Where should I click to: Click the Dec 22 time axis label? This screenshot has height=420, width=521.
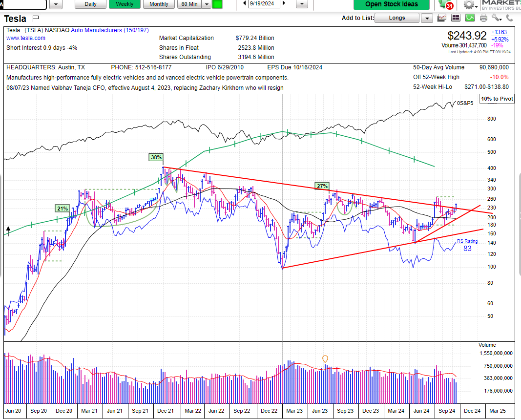pos(269,411)
